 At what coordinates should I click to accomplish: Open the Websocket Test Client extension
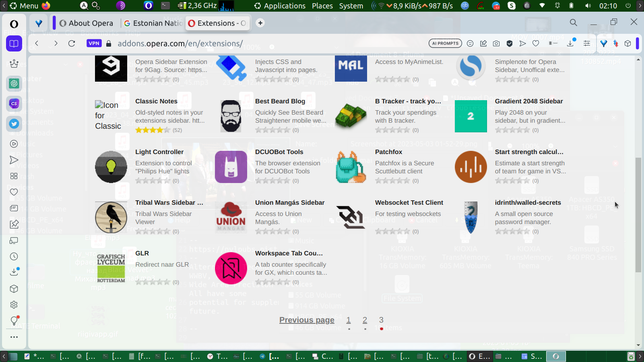[x=409, y=202]
